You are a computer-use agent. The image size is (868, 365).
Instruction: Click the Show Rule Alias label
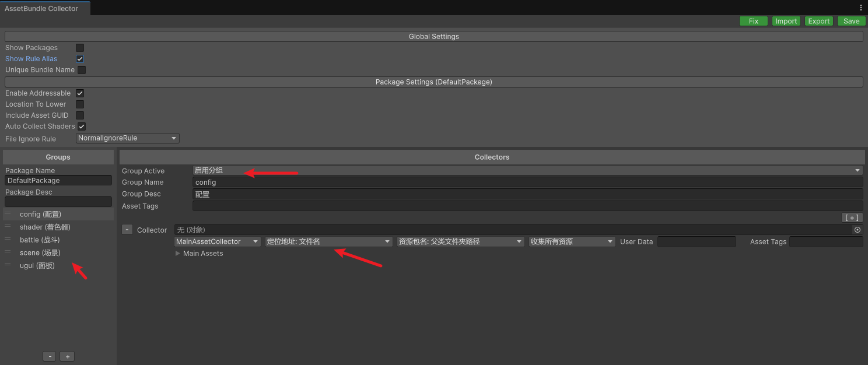[x=32, y=59]
